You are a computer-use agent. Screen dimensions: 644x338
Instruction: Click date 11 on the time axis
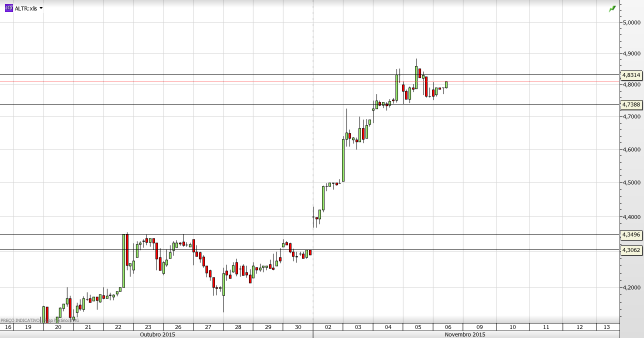(x=546, y=327)
